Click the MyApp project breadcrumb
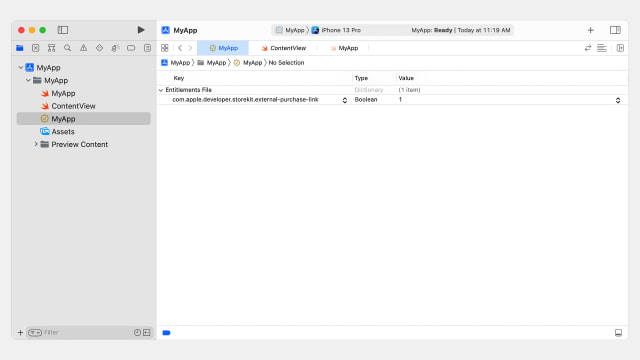Viewport: 640px width, 360px height. 176,62
